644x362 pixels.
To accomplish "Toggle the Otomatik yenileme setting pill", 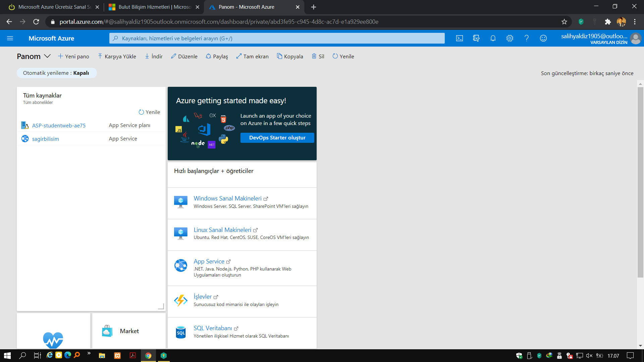I will tap(56, 73).
